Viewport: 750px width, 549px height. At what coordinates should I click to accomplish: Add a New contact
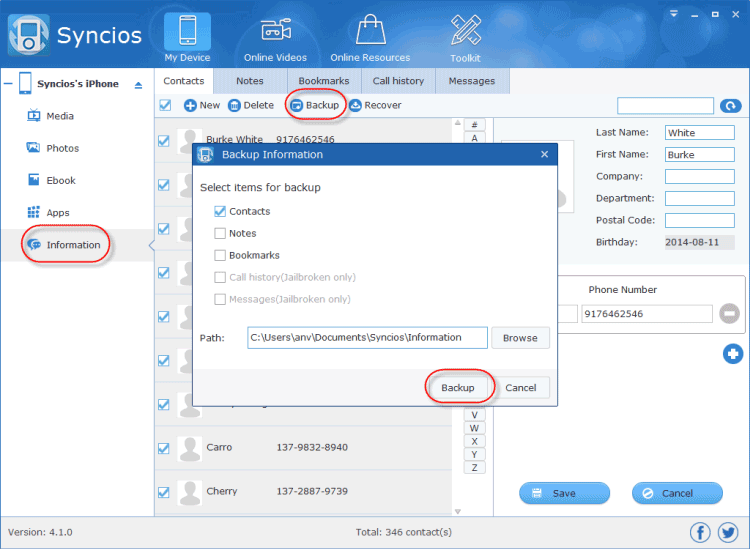(x=202, y=105)
